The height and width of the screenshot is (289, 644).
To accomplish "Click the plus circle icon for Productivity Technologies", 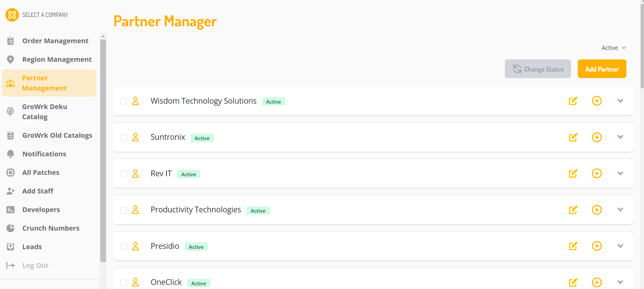I will coord(597,210).
